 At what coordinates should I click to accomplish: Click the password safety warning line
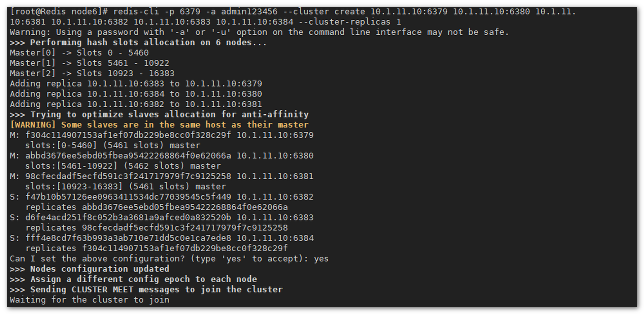pos(259,32)
